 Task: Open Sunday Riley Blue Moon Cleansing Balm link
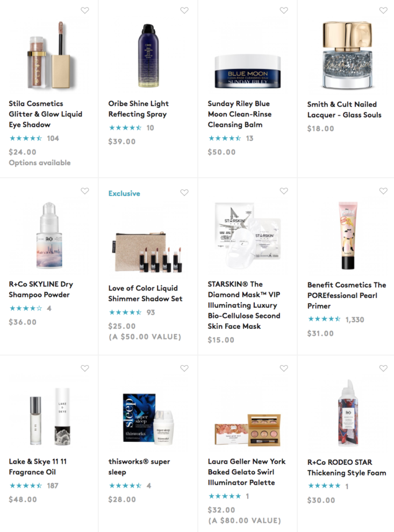pyautogui.click(x=239, y=114)
